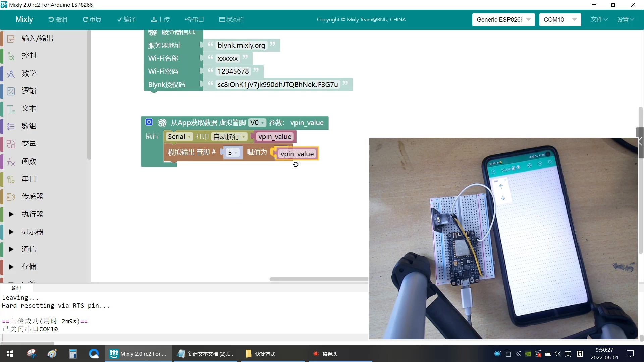Expand the 存储 storage category
The width and height of the screenshot is (644, 362).
11,267
